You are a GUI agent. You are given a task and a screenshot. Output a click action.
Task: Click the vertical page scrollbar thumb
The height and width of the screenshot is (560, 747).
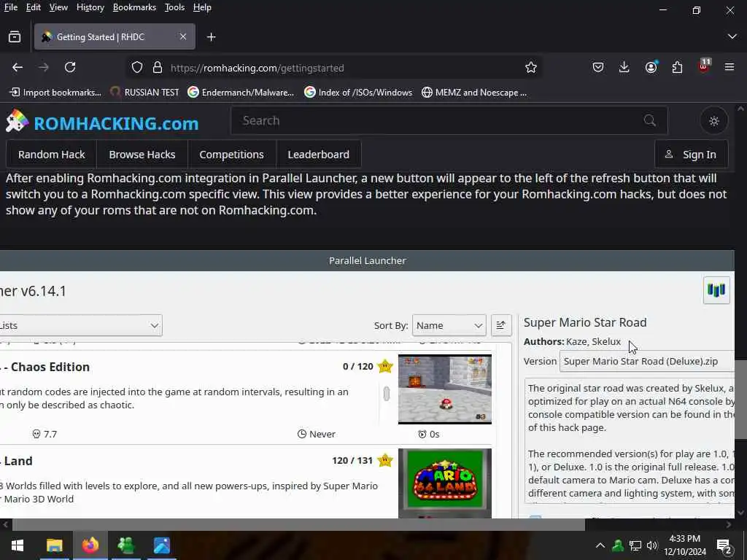pyautogui.click(x=740, y=400)
